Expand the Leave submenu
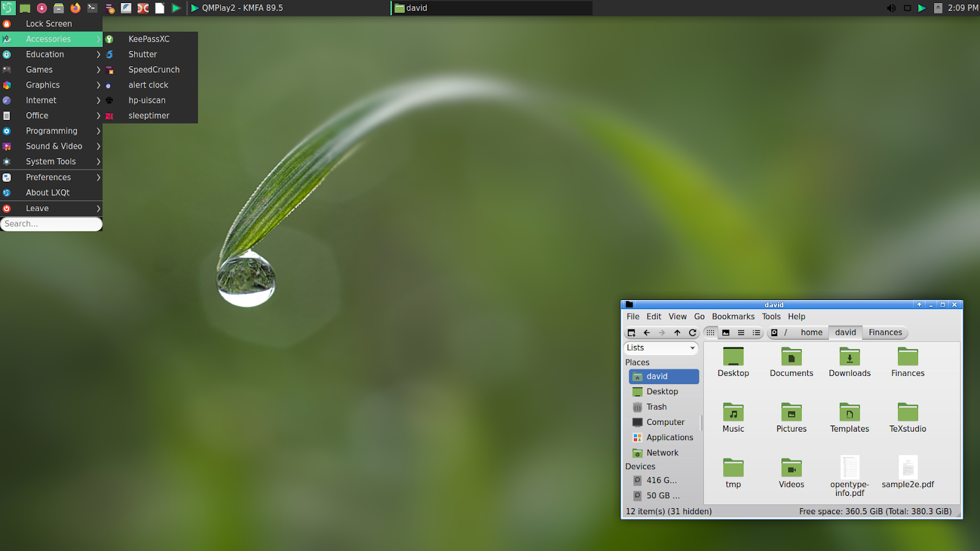 tap(51, 209)
